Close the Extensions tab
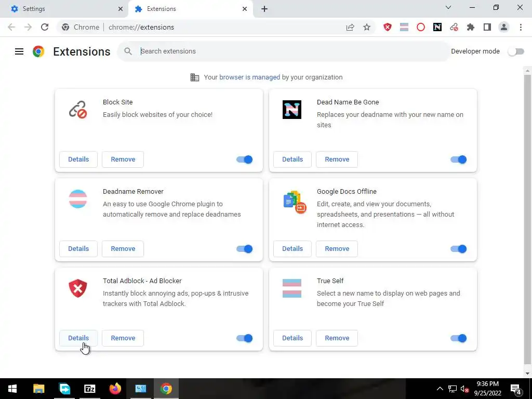The width and height of the screenshot is (532, 399). [x=245, y=9]
